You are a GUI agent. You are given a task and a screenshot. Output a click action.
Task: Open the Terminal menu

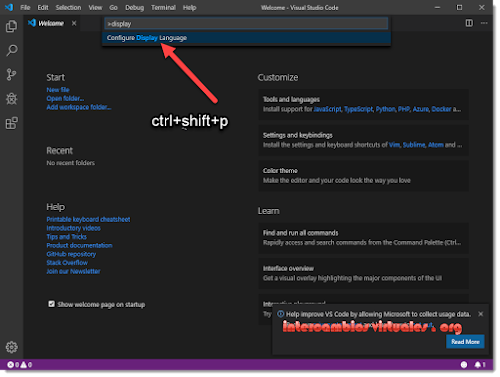pos(163,7)
